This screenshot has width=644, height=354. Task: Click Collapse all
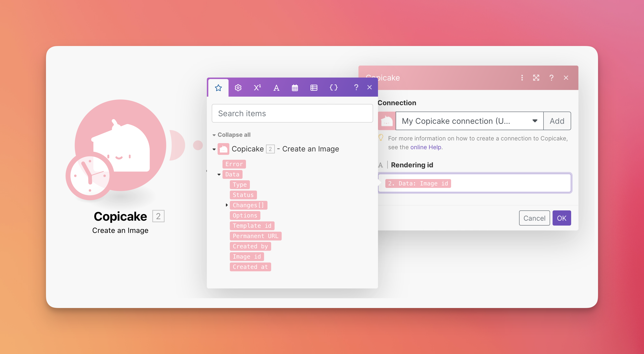[x=234, y=135]
